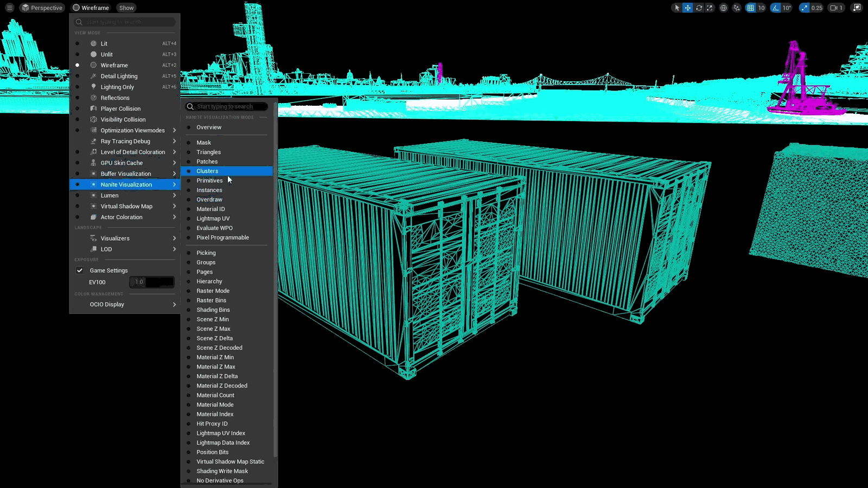Open the Show flags menu

(x=126, y=8)
